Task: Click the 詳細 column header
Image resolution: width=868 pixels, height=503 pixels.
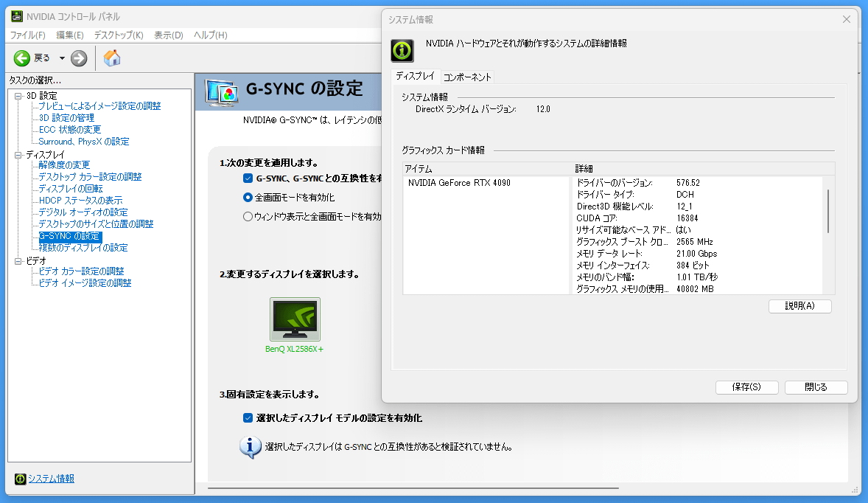Action: (x=584, y=168)
